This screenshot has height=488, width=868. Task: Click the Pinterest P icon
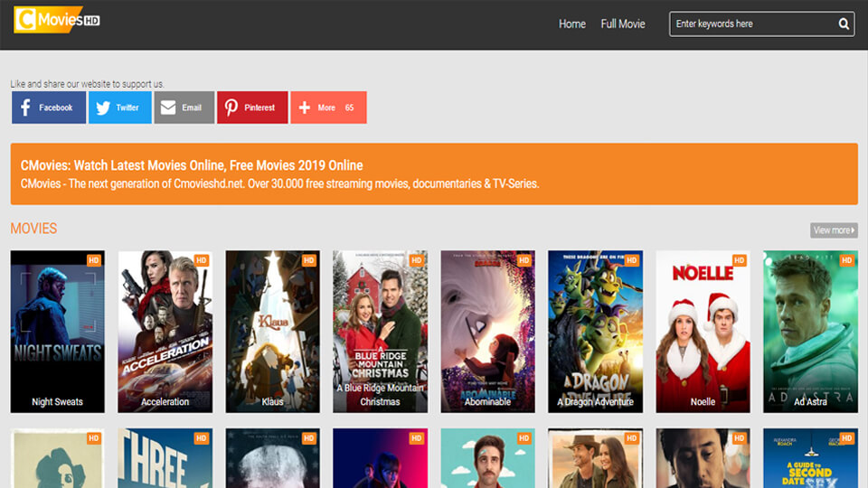(231, 108)
